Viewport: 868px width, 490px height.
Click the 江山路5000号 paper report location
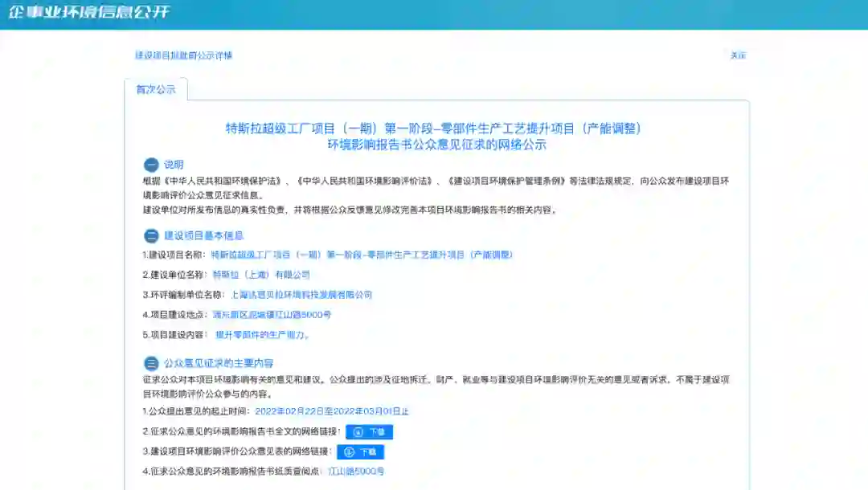click(x=356, y=472)
